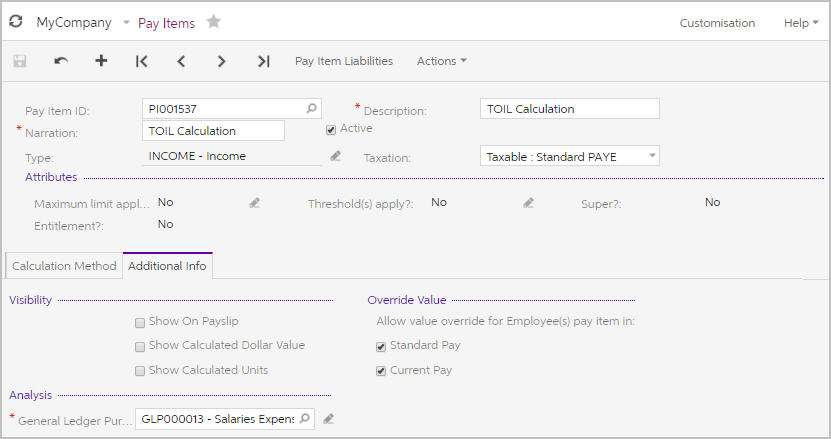The width and height of the screenshot is (831, 439).
Task: Enable Show On Payslip checkbox
Action: [x=140, y=323]
